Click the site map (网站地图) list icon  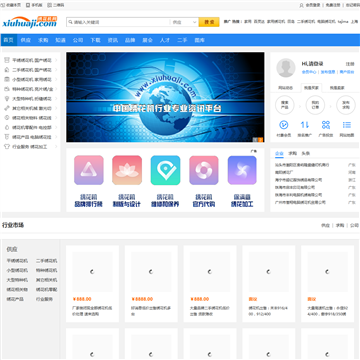click(x=347, y=125)
